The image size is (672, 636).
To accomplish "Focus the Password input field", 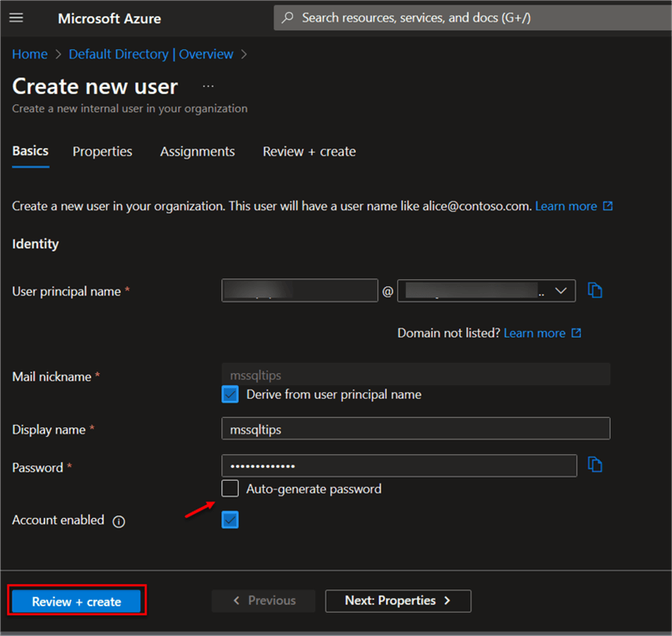I will 399,465.
